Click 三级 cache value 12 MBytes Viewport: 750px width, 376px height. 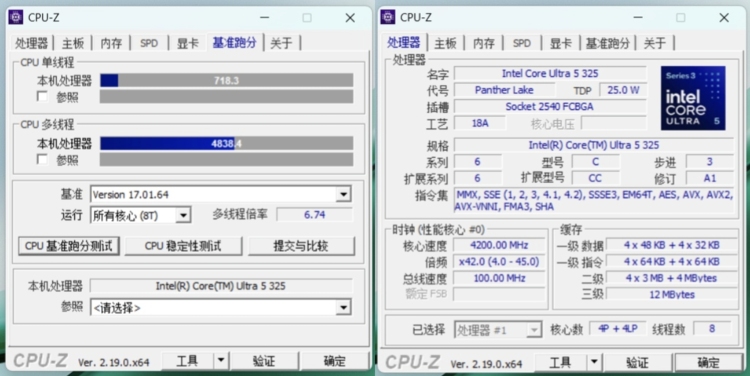tap(672, 294)
